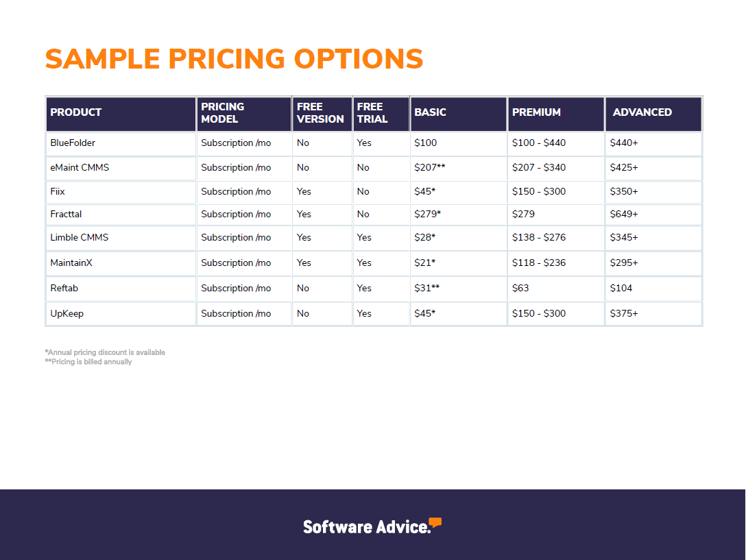
Task: Select the PRICING MODEL column header
Action: [244, 114]
